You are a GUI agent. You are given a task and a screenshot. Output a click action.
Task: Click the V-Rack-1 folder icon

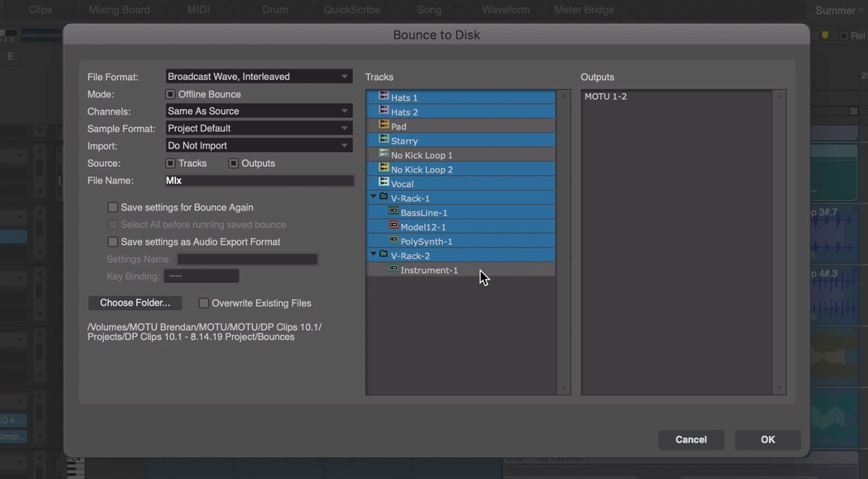pos(383,197)
